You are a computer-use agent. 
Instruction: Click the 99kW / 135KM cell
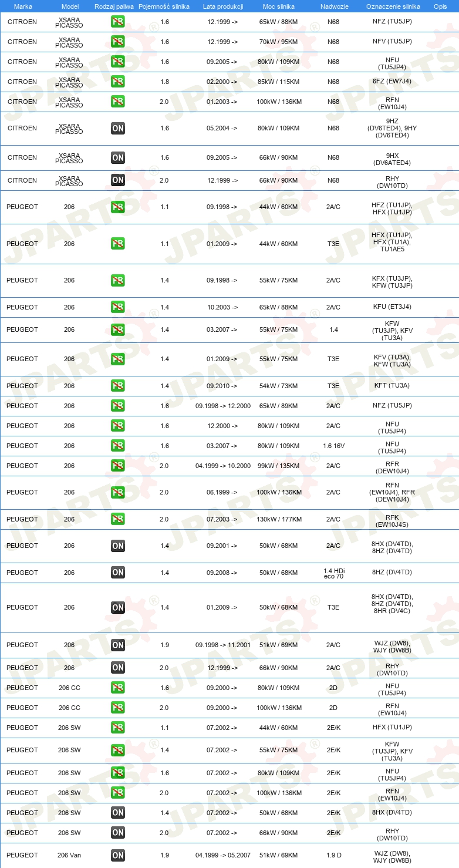pos(278,466)
